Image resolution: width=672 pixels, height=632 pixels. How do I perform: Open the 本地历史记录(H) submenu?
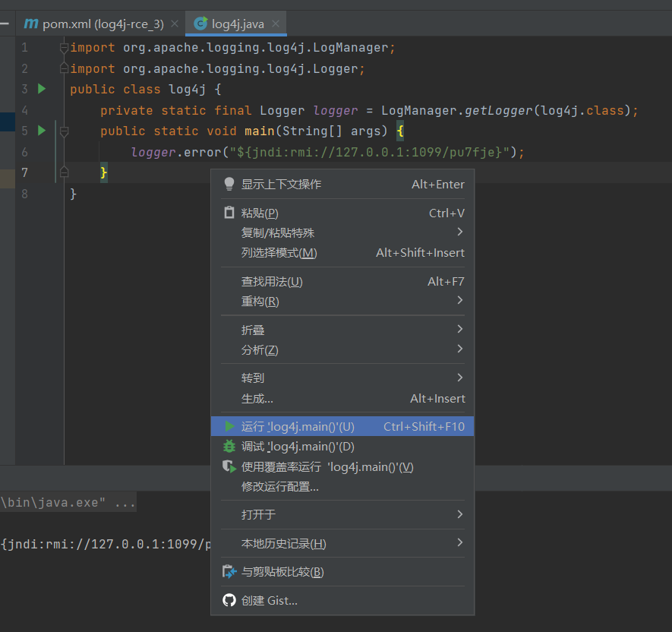[342, 544]
